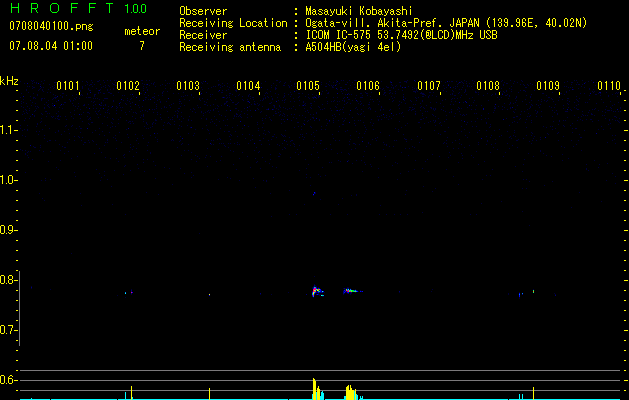Click the yellow amplitude spike near 0109
This screenshot has height=400, width=629.
point(533,393)
